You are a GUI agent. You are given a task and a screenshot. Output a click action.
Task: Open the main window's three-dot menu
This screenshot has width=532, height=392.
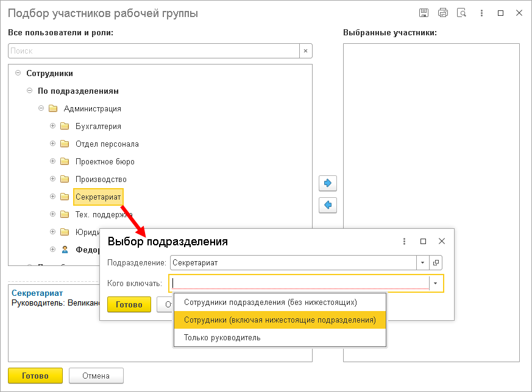[x=481, y=13]
